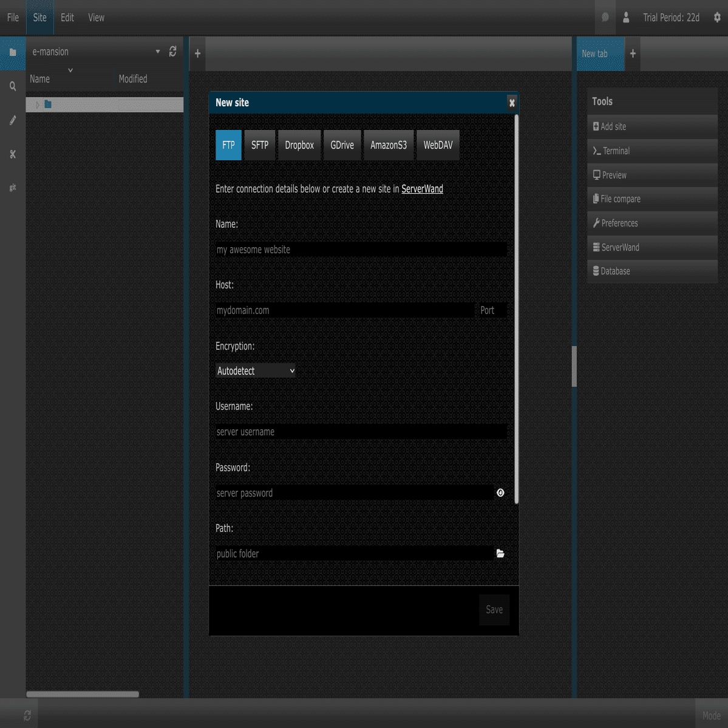Select the New tab in right pane
This screenshot has height=728, width=728.
tap(600, 54)
